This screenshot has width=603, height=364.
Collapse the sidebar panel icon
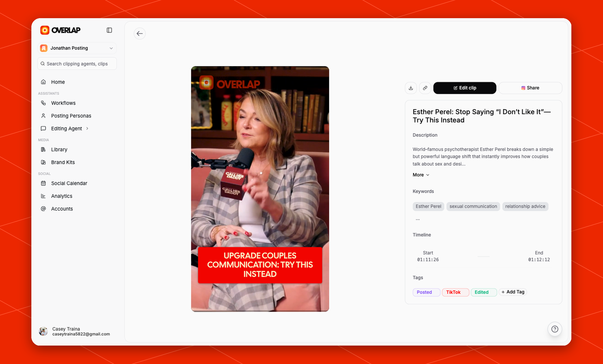pyautogui.click(x=109, y=30)
